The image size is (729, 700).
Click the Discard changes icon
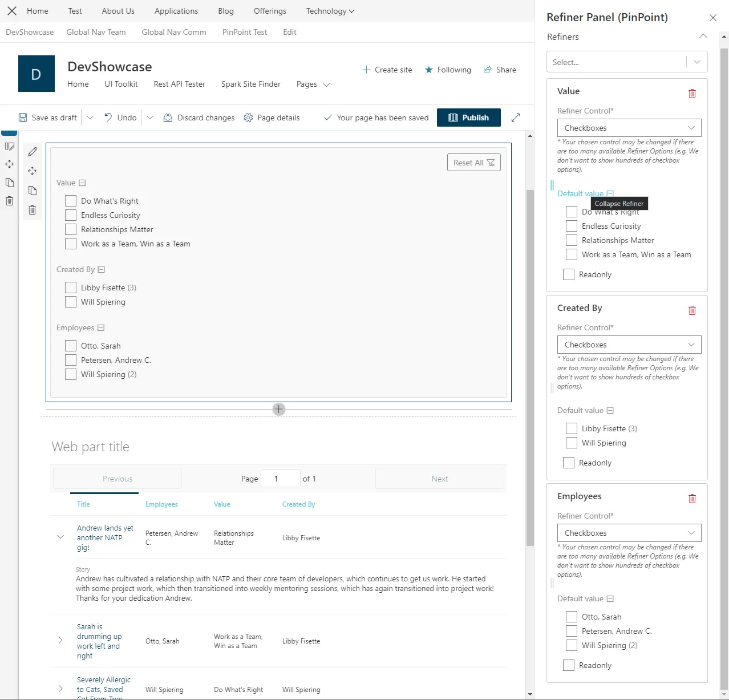168,118
